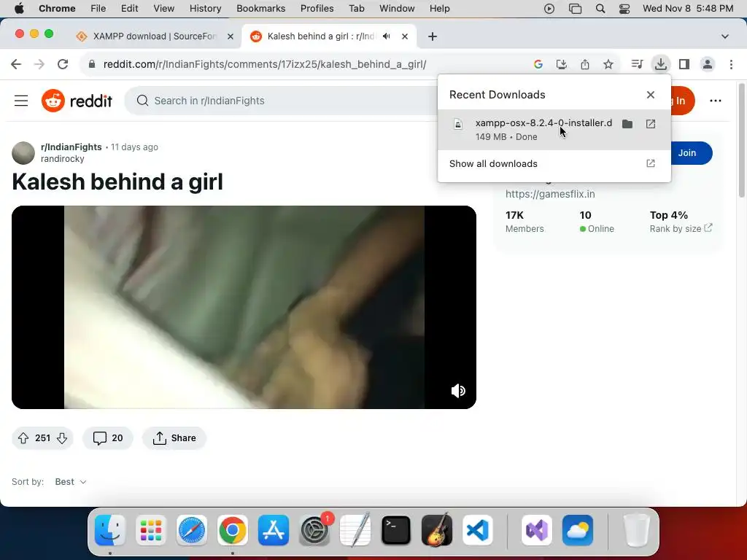
Task: Click the page vertical scrollbar
Action: 741,141
